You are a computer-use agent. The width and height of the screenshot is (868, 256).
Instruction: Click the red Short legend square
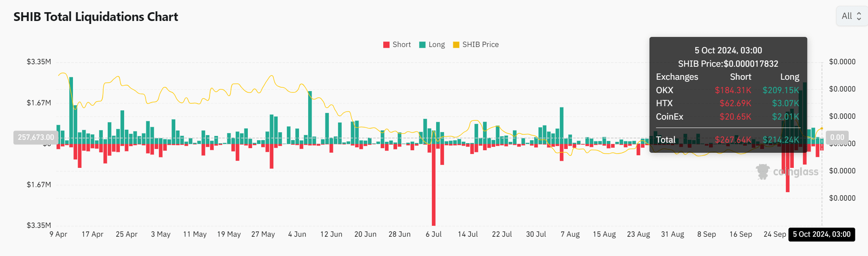pos(386,45)
